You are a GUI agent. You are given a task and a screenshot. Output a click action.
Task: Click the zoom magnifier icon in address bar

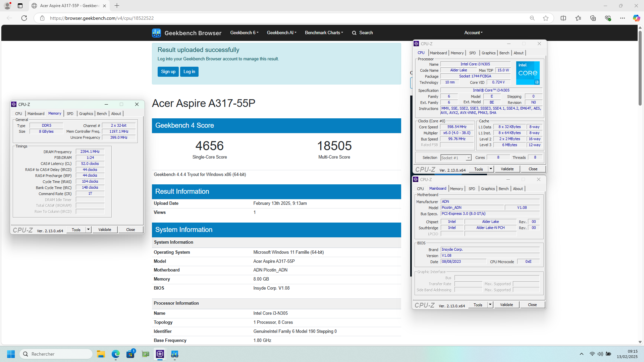pos(532,18)
